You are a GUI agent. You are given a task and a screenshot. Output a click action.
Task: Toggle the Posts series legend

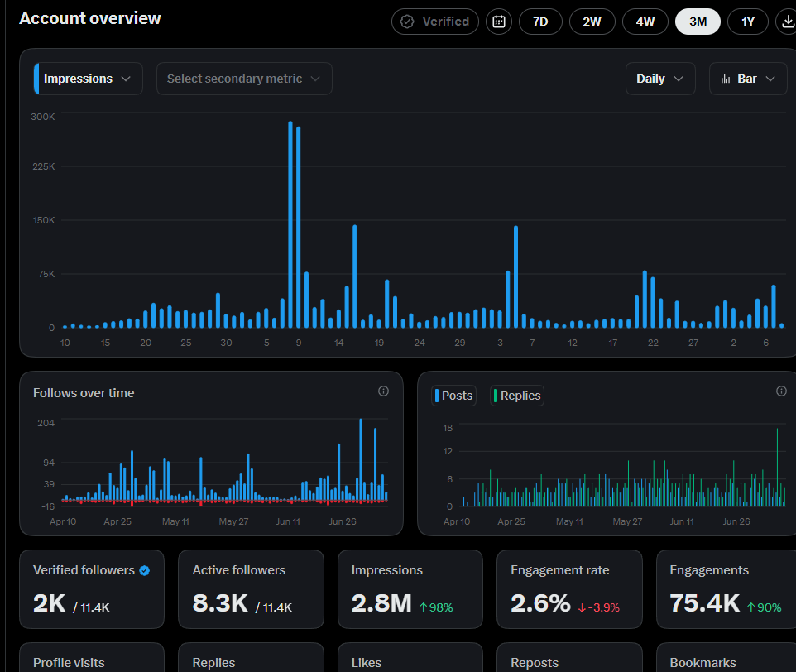(x=453, y=396)
